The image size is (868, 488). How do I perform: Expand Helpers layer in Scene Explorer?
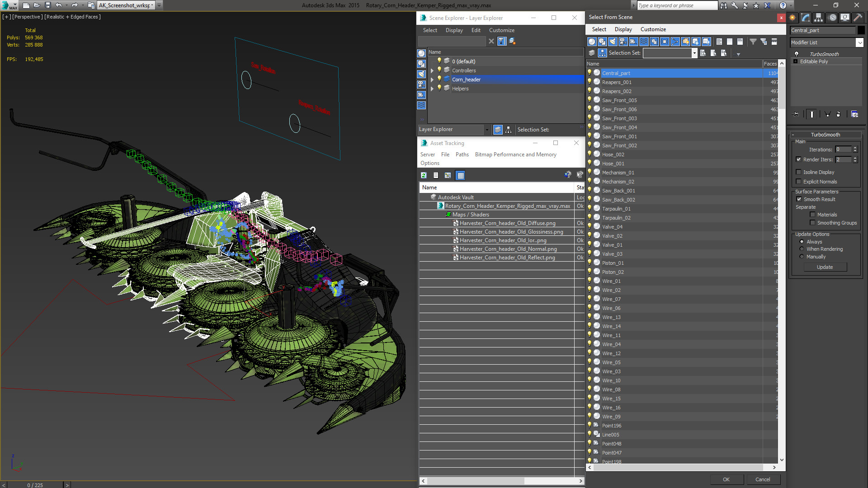[432, 89]
